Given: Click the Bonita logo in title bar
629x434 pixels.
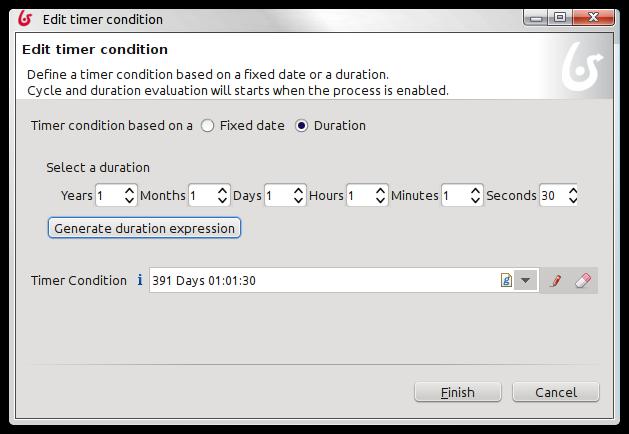Looking at the screenshot, I should tap(25, 19).
